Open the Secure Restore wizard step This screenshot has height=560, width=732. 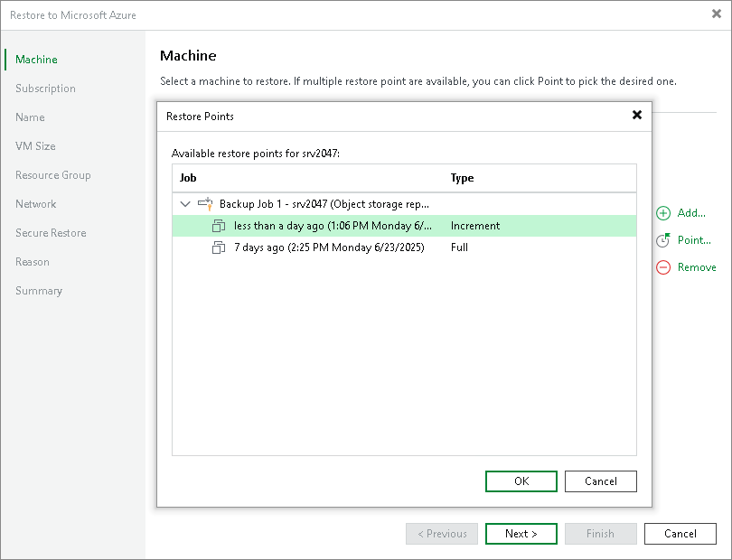[x=51, y=233]
